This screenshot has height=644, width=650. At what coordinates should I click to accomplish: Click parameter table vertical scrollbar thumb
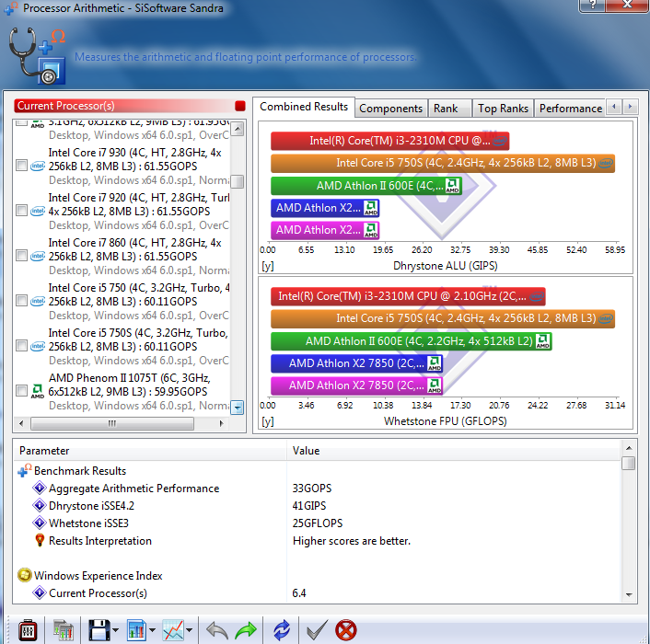[629, 464]
